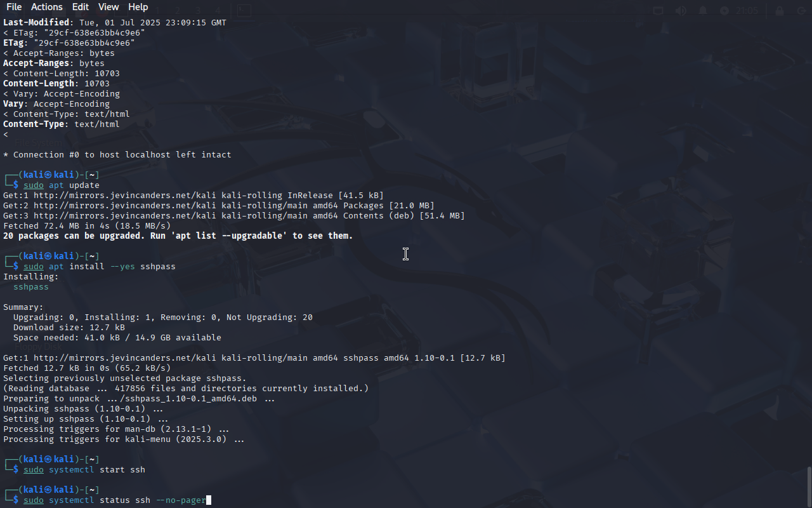
Task: Click the faint log out icon
Action: point(801,11)
